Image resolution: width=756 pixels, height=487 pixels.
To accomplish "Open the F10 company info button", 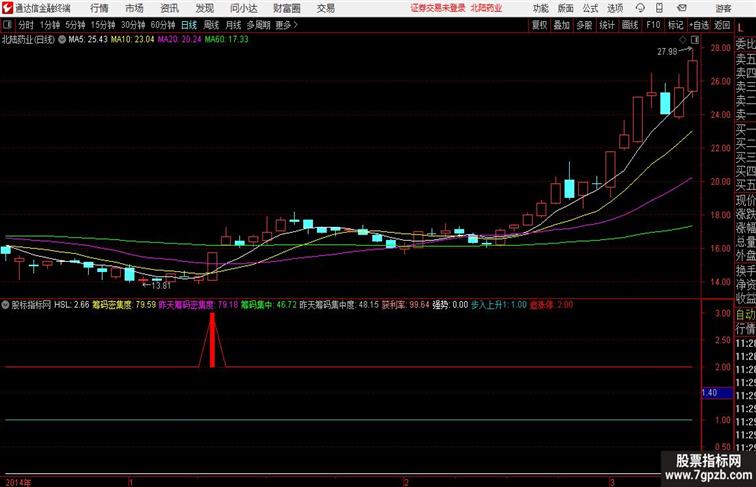I will [x=653, y=25].
